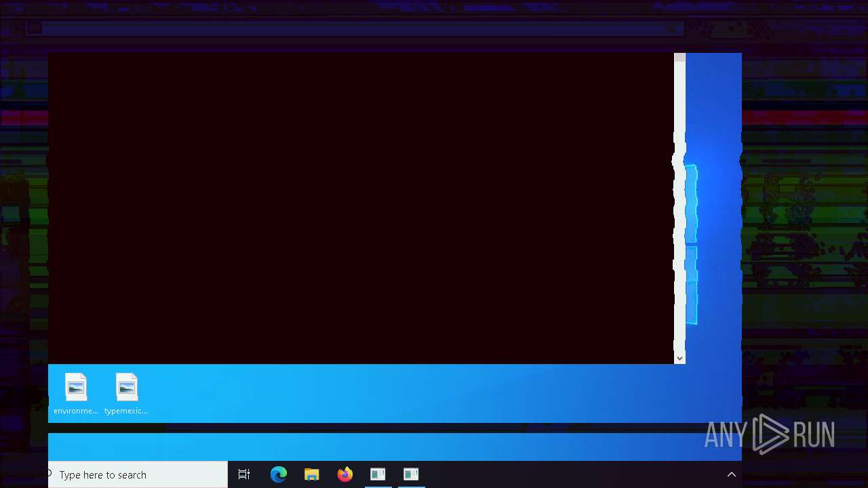Launch Microsoft Edge from the taskbar

click(279, 474)
